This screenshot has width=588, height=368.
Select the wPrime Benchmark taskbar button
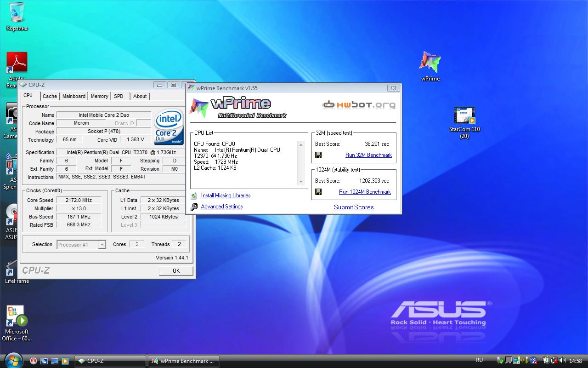coord(183,361)
